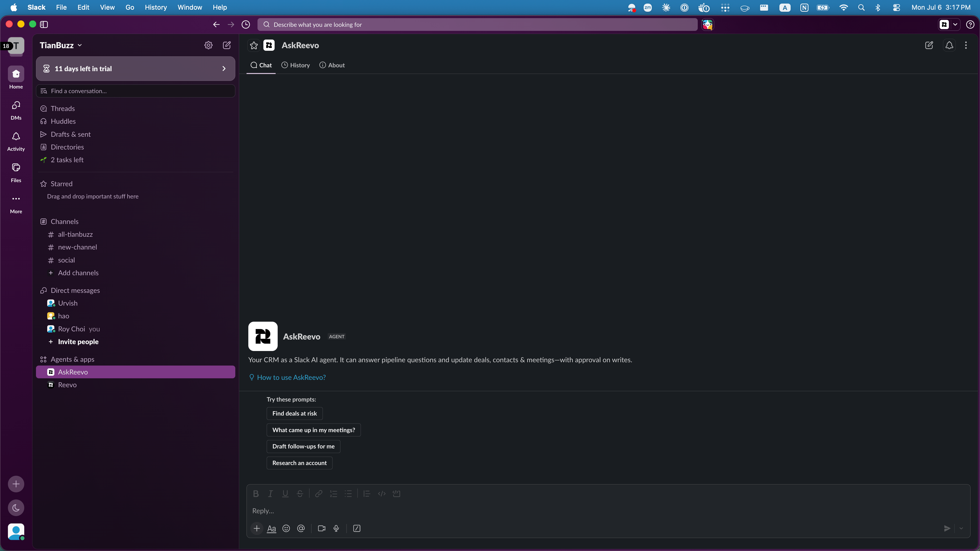
Task: Open macOS Control Center in menu bar
Action: (896, 7)
